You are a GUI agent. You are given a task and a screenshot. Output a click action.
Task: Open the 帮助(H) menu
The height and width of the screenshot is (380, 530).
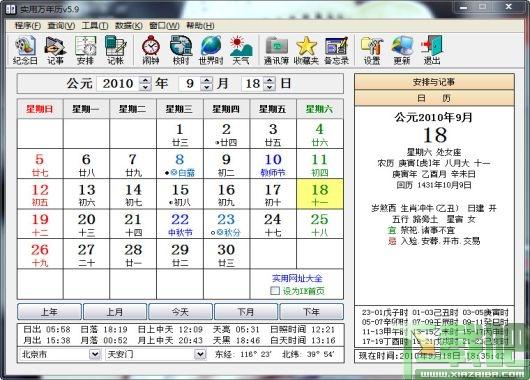(200, 26)
